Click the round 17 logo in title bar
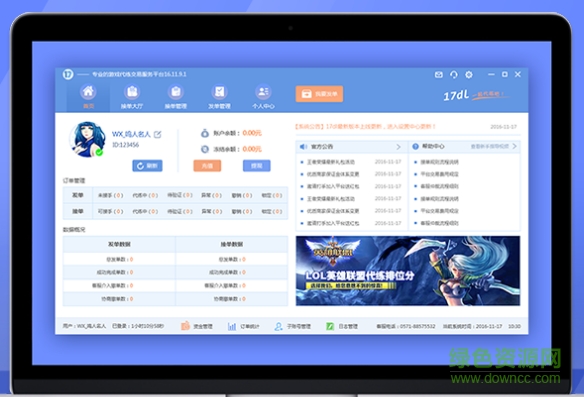 (68, 74)
